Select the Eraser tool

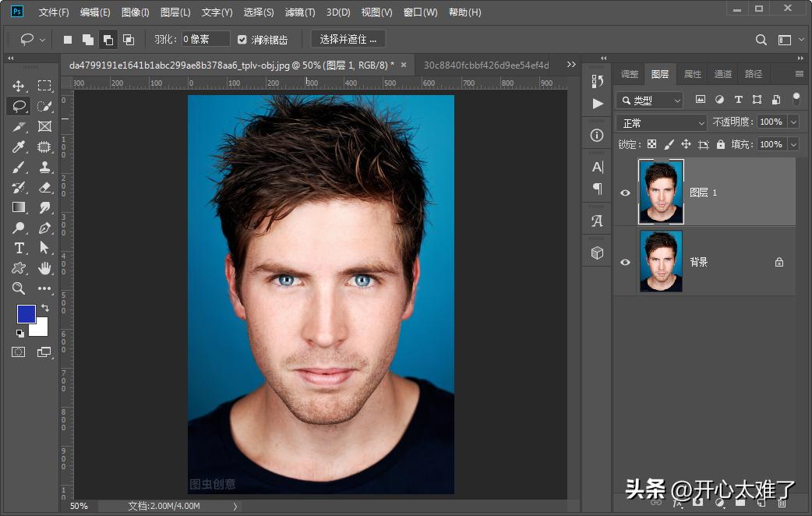coord(44,187)
